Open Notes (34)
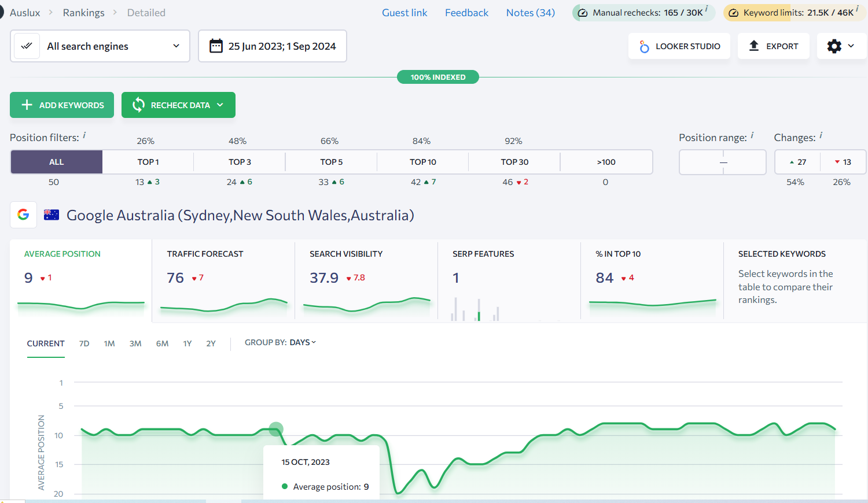Screen dimensions: 868x503 point(531,13)
